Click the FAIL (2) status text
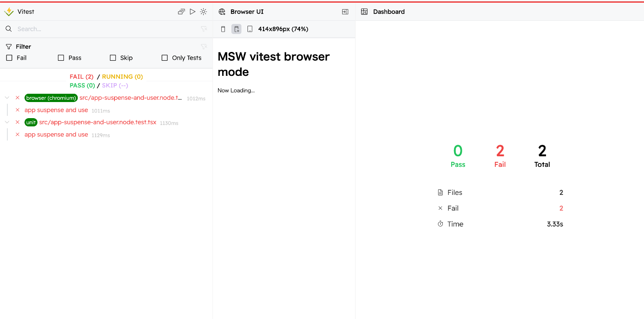Viewport: 644px width, 319px height. click(x=81, y=77)
